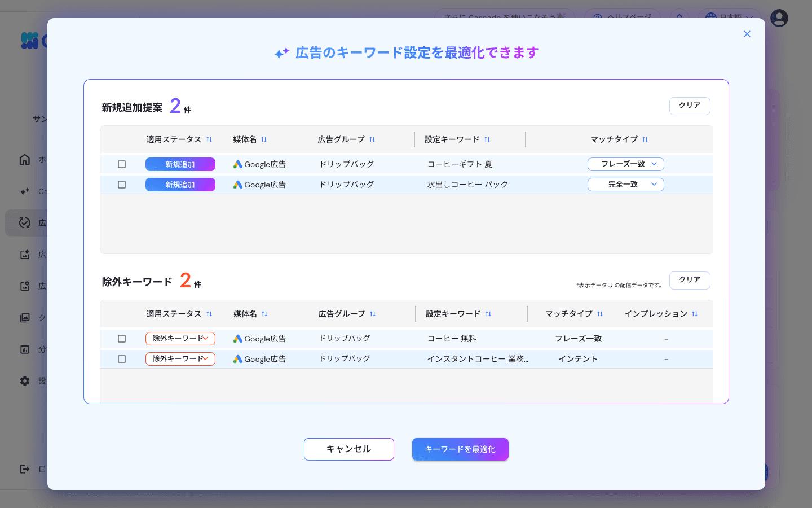Image resolution: width=812 pixels, height=508 pixels.
Task: Open 除外キーワード status dropdown for コーヒー 無料
Action: coord(180,339)
